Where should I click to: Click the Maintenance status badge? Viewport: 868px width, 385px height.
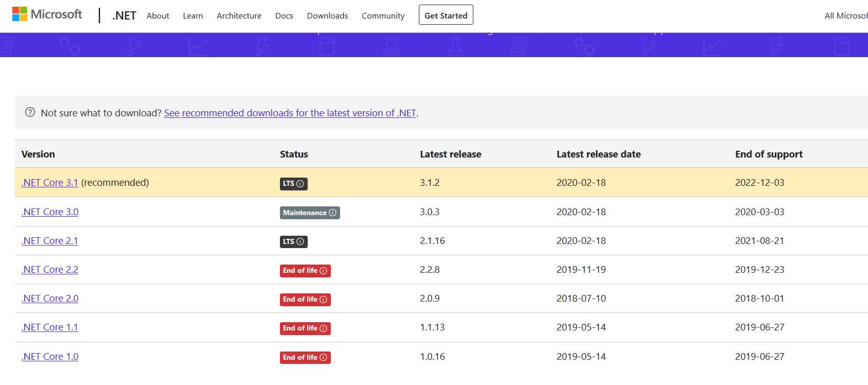(310, 213)
